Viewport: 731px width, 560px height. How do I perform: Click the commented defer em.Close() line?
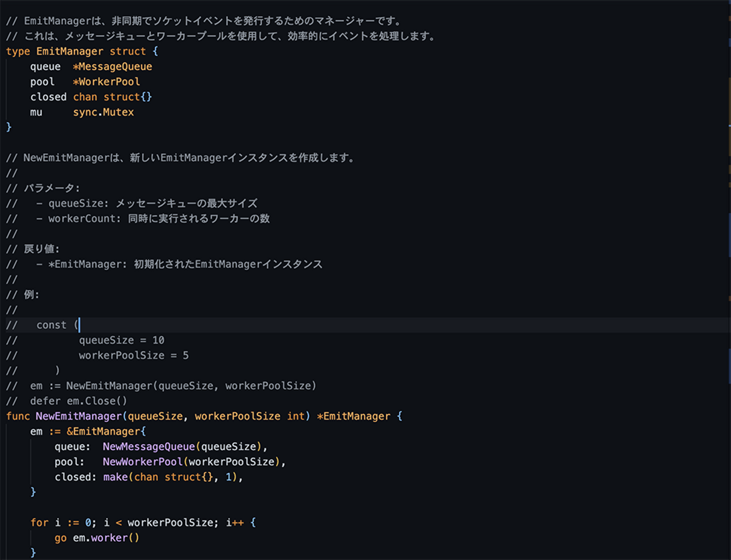coord(78,401)
